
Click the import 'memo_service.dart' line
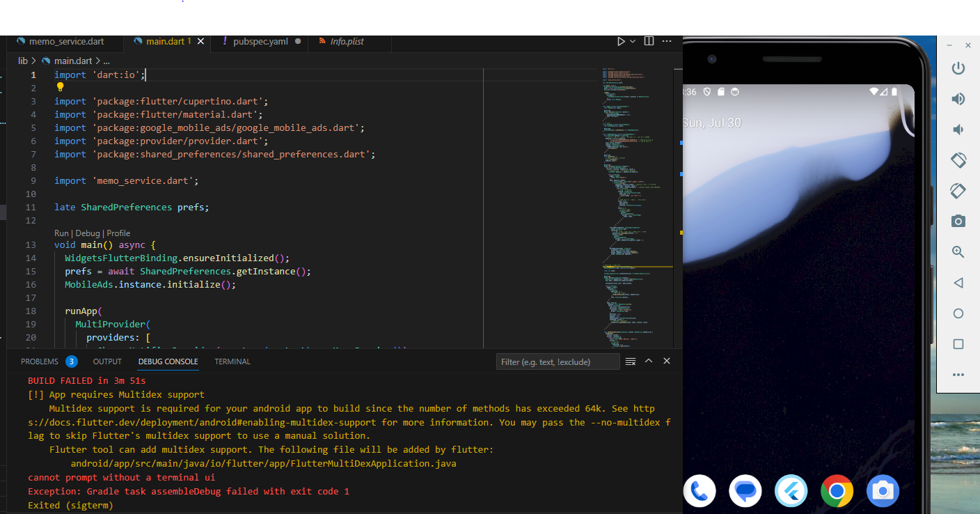click(127, 181)
